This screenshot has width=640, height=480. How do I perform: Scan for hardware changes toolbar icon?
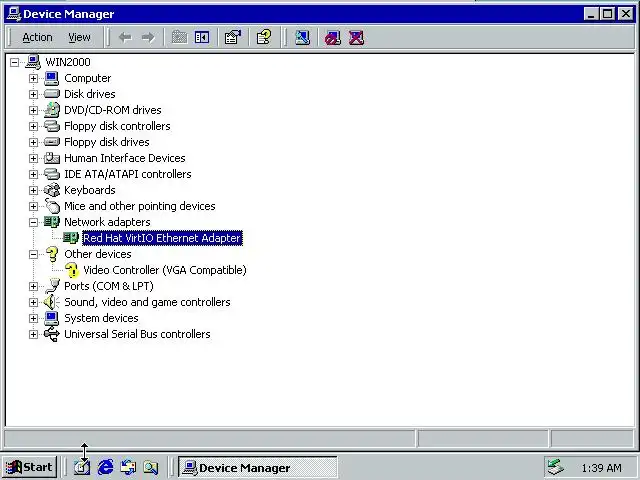[302, 38]
